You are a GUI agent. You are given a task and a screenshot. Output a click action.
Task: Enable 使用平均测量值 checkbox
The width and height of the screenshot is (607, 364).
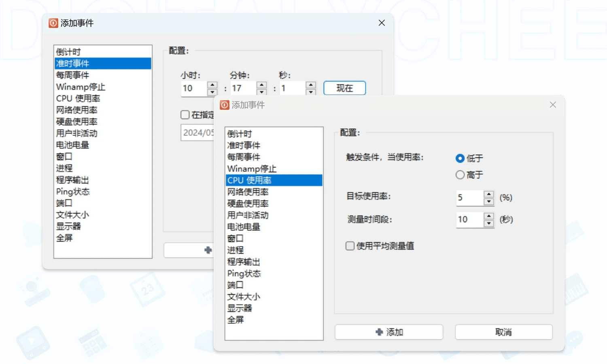[x=350, y=246]
